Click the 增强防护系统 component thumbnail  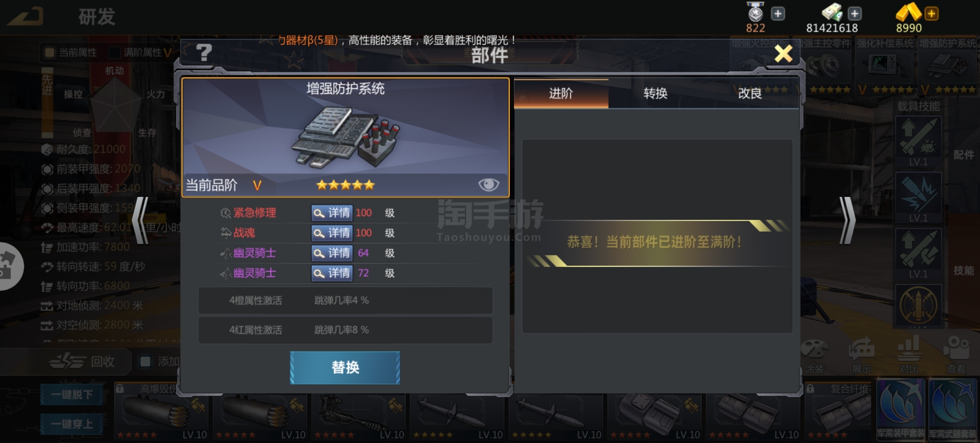tap(948, 66)
